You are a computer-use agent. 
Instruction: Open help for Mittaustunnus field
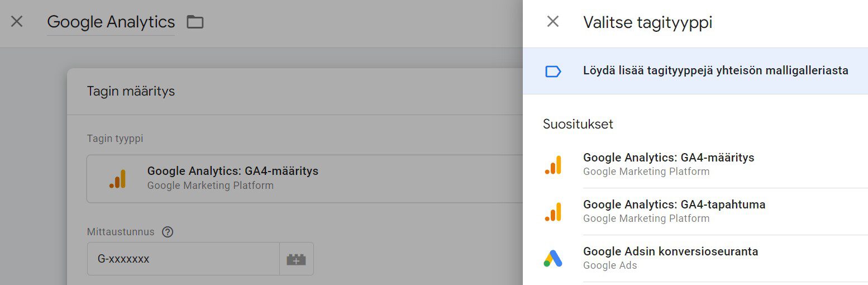coord(167,232)
